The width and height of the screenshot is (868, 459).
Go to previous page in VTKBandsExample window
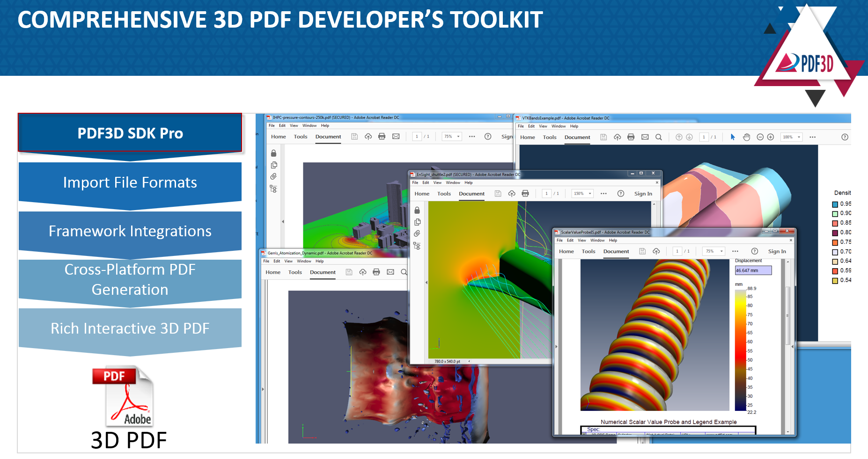click(x=679, y=137)
